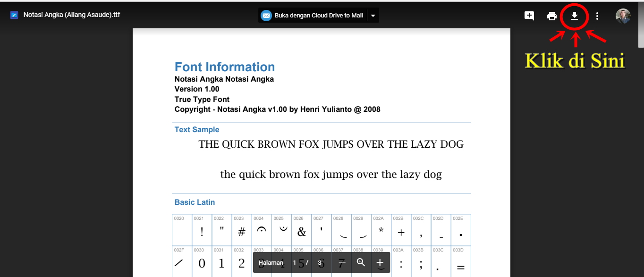The width and height of the screenshot is (644, 277).
Task: Click the file type icon beside the filename
Action: [14, 15]
